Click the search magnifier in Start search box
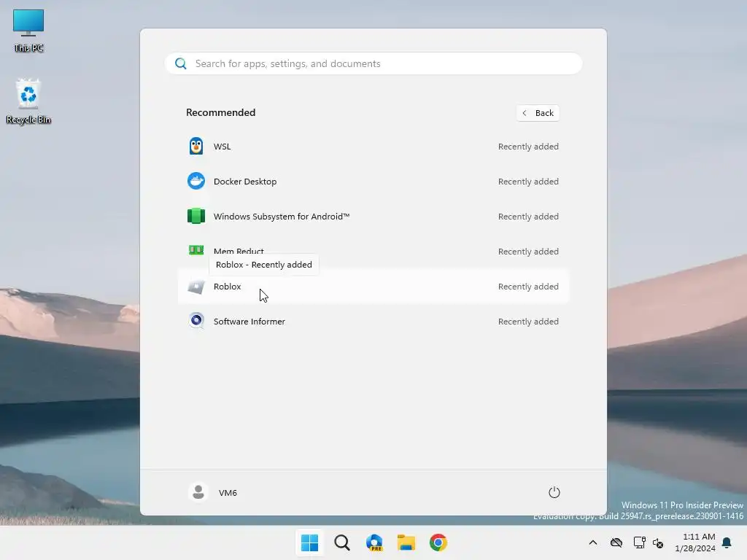747x560 pixels. click(181, 63)
